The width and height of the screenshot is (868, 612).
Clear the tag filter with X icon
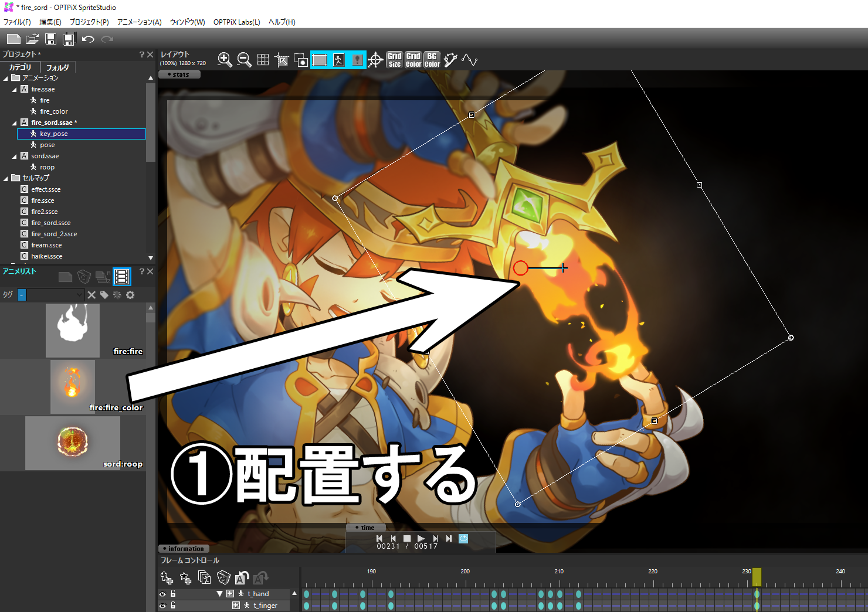(x=91, y=295)
